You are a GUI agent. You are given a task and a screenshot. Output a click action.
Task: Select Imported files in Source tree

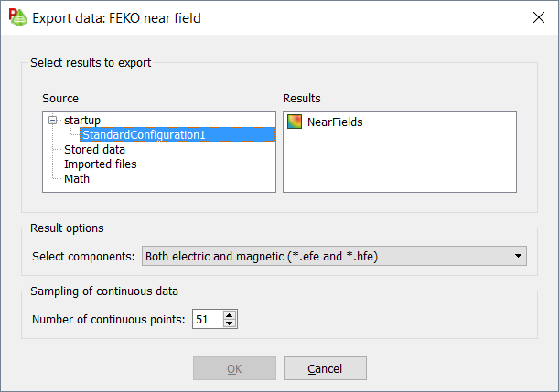point(101,164)
